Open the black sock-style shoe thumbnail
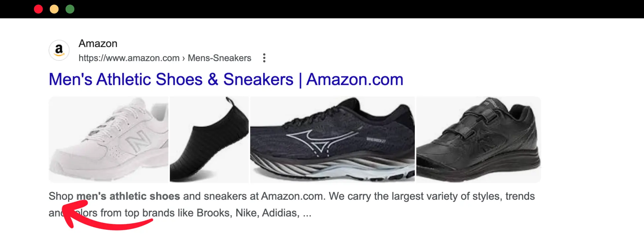 [209, 139]
